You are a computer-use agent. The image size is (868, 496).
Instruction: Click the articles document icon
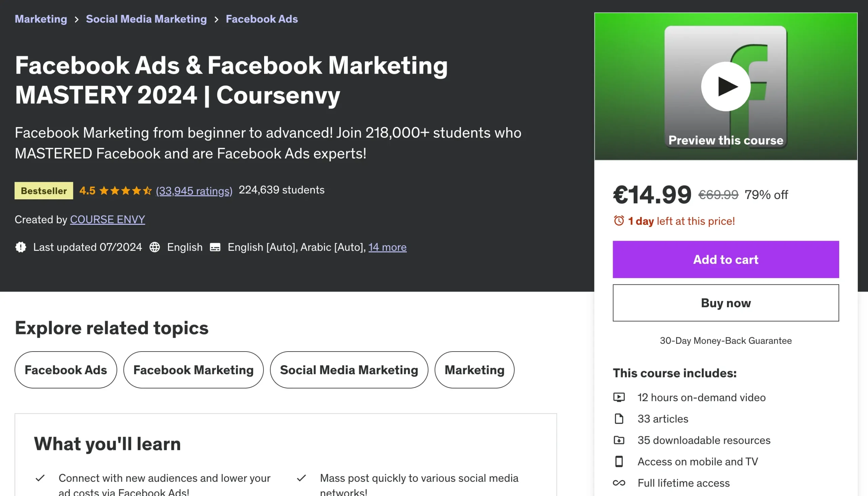click(x=619, y=419)
